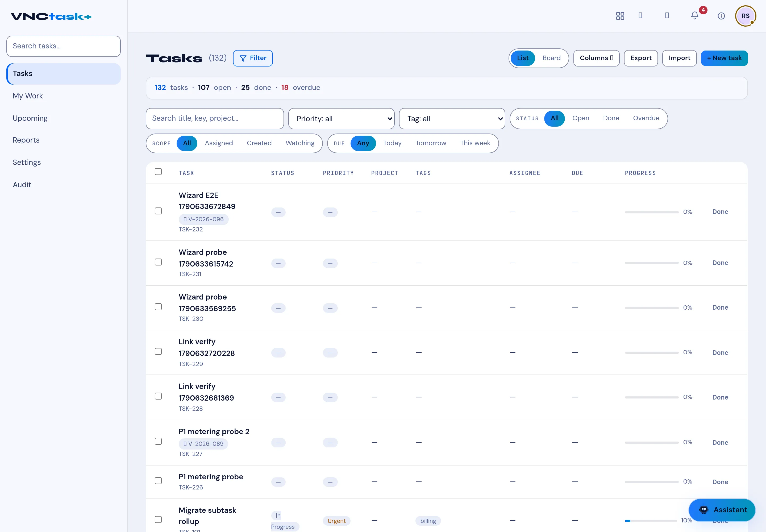This screenshot has height=532, width=766.
Task: Check the TSK-226 P1 metering probe checkbox
Action: pos(158,481)
